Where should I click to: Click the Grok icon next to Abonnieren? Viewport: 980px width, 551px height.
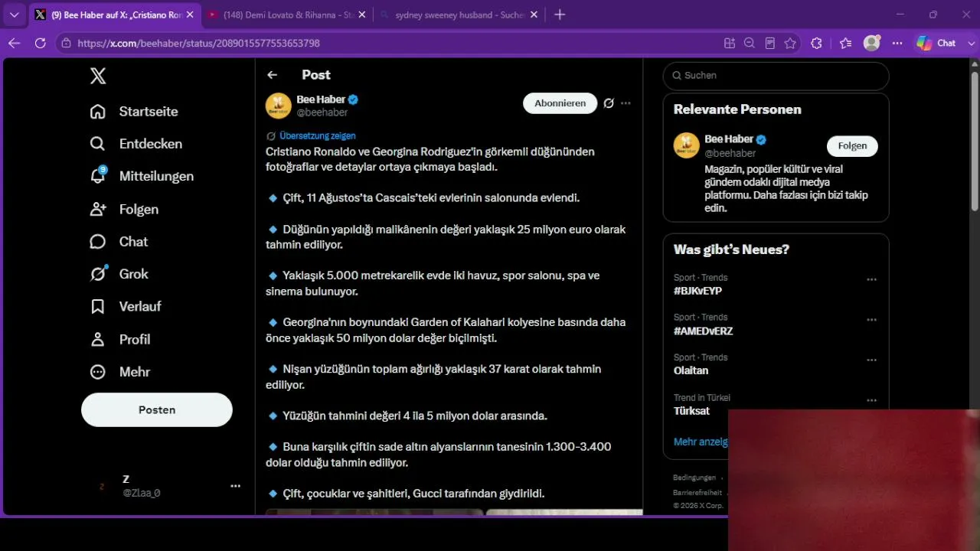609,103
